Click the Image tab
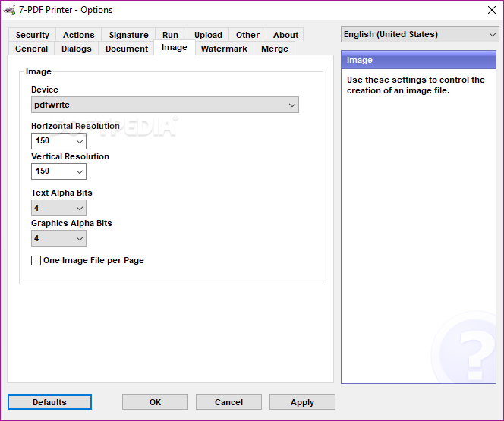The height and width of the screenshot is (421, 504). tap(175, 48)
